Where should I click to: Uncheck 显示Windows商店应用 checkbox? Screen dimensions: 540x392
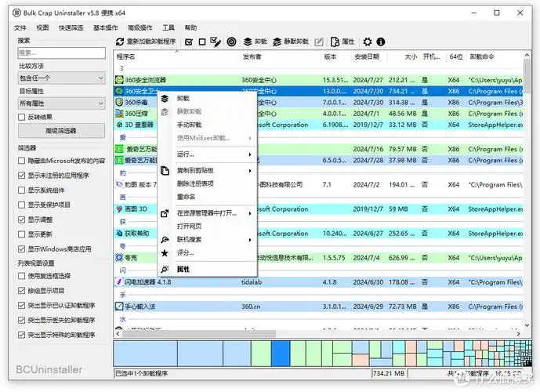coord(21,249)
